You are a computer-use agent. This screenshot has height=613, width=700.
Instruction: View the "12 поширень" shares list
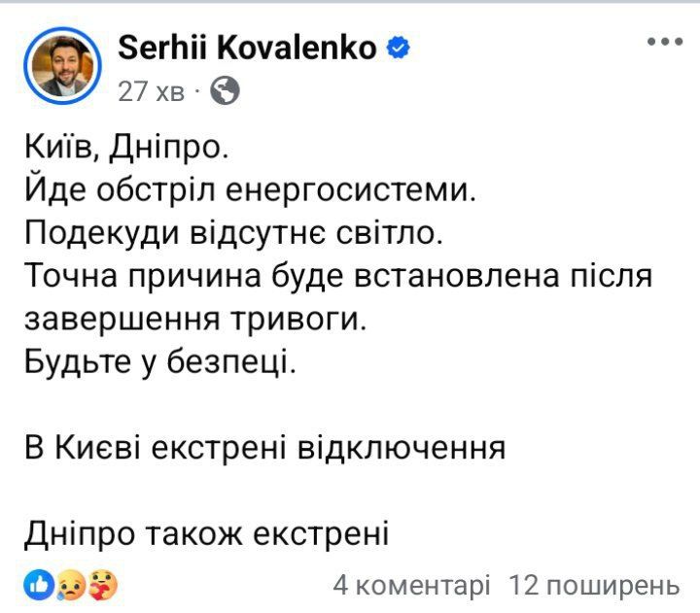pos(593,586)
